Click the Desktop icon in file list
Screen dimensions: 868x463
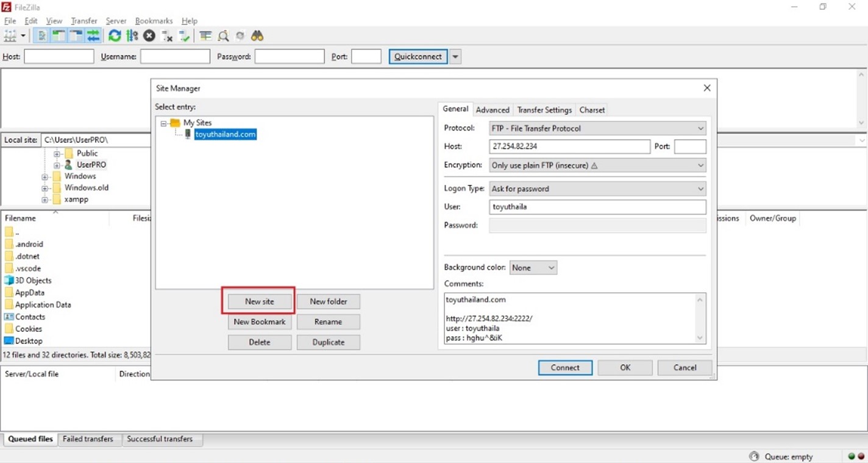[9, 341]
